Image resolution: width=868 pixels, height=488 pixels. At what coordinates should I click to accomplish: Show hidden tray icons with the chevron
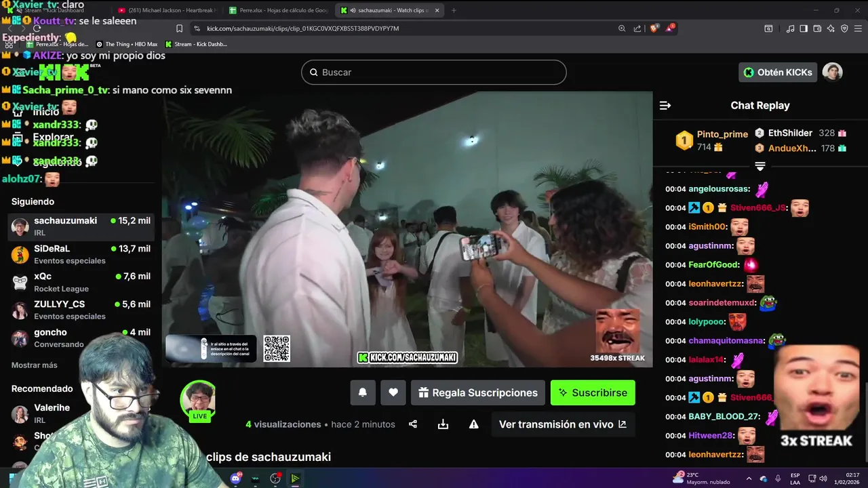[749, 479]
